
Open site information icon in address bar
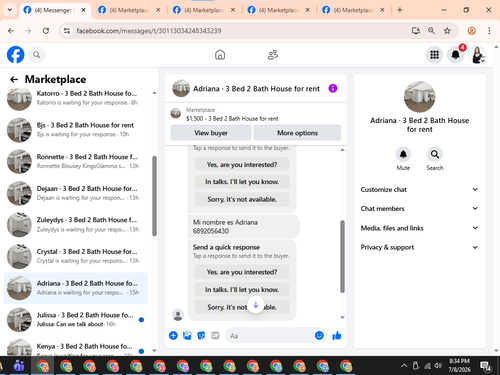coord(67,31)
